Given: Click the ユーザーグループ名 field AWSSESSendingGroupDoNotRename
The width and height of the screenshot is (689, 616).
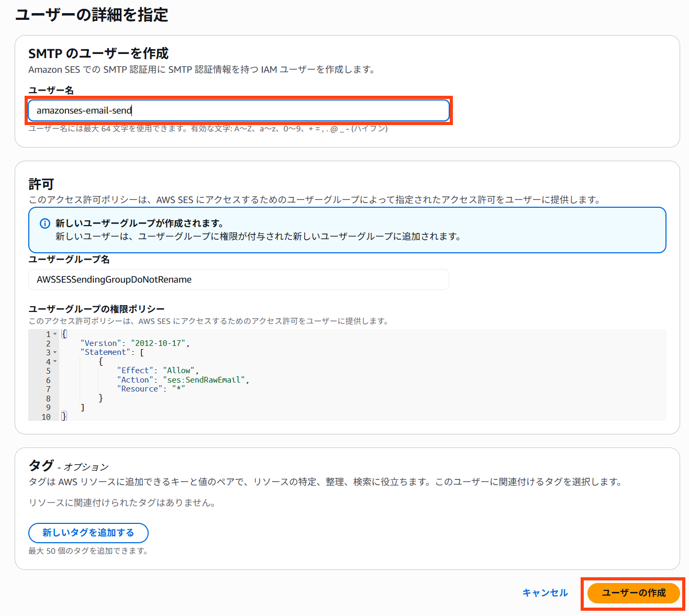Looking at the screenshot, I should point(239,279).
